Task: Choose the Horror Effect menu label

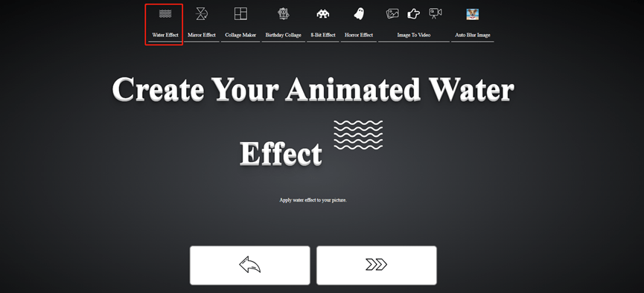Action: 359,35
